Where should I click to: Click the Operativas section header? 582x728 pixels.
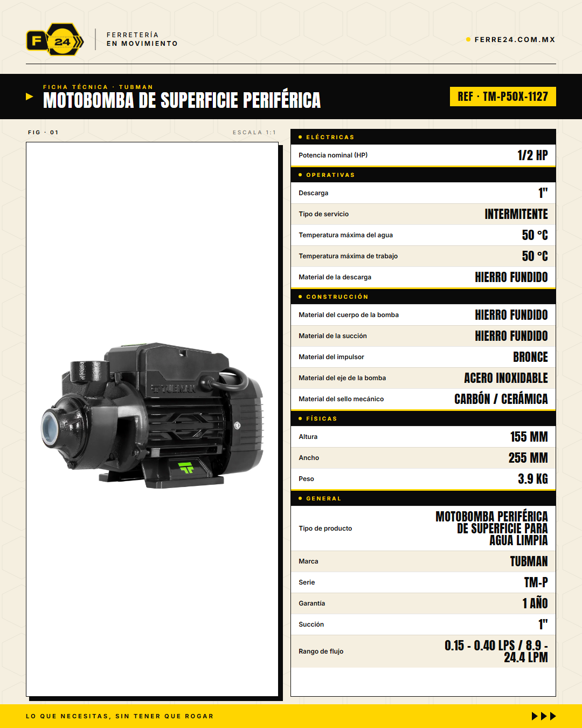[x=423, y=175]
